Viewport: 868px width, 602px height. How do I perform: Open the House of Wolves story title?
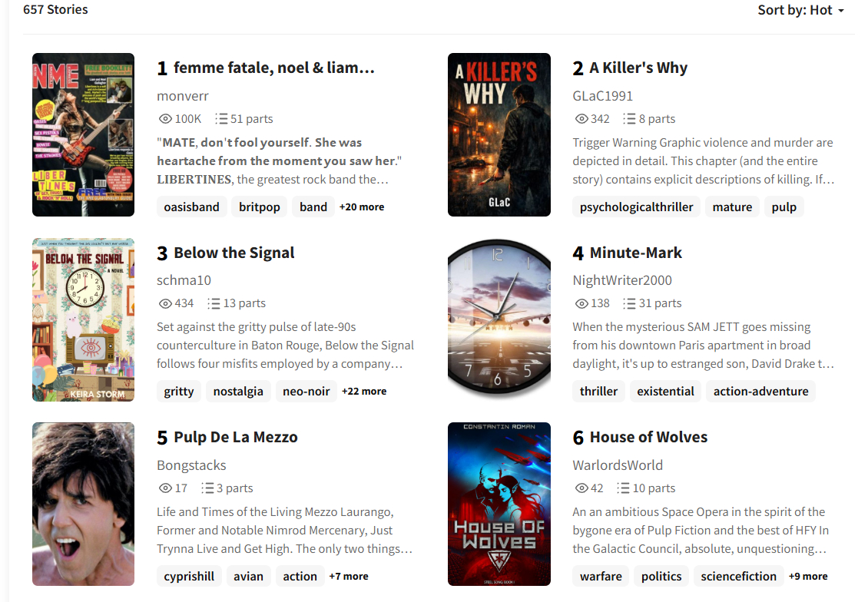click(x=648, y=437)
